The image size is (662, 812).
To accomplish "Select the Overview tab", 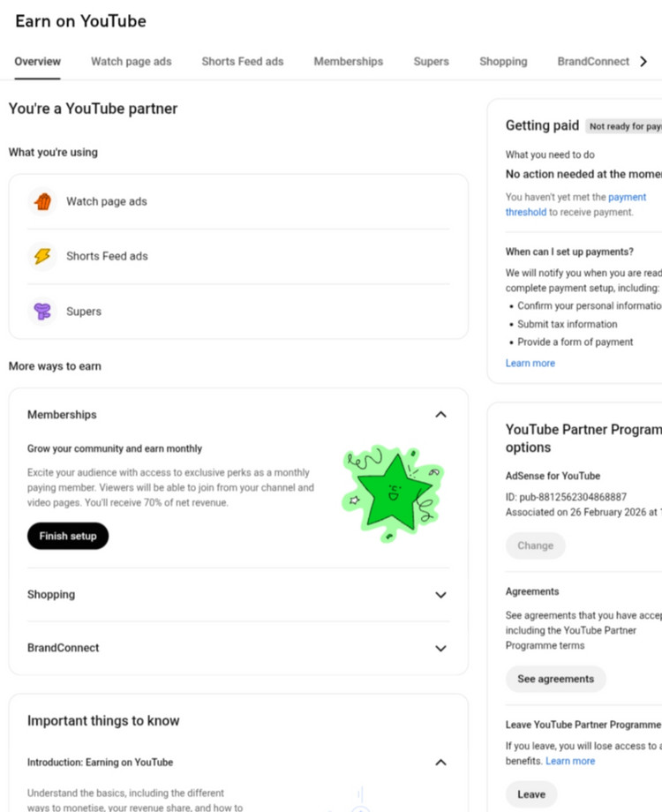I will click(38, 62).
